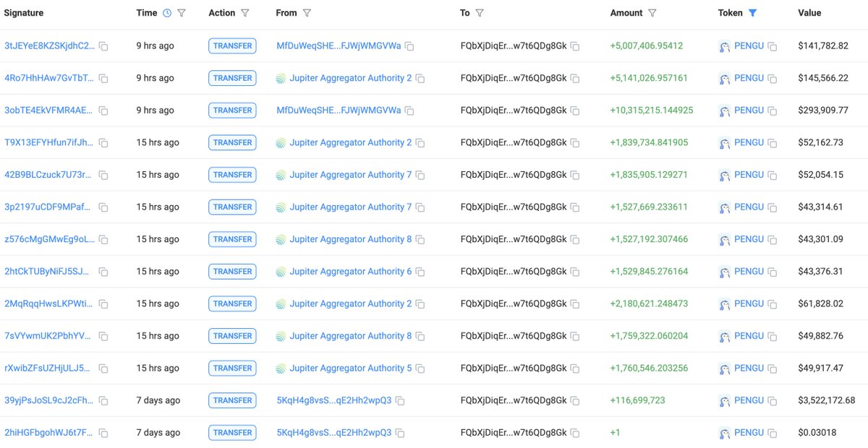Copy signature z576cMgGMwEg9oL
Image resolution: width=868 pixels, height=448 pixels.
[103, 239]
